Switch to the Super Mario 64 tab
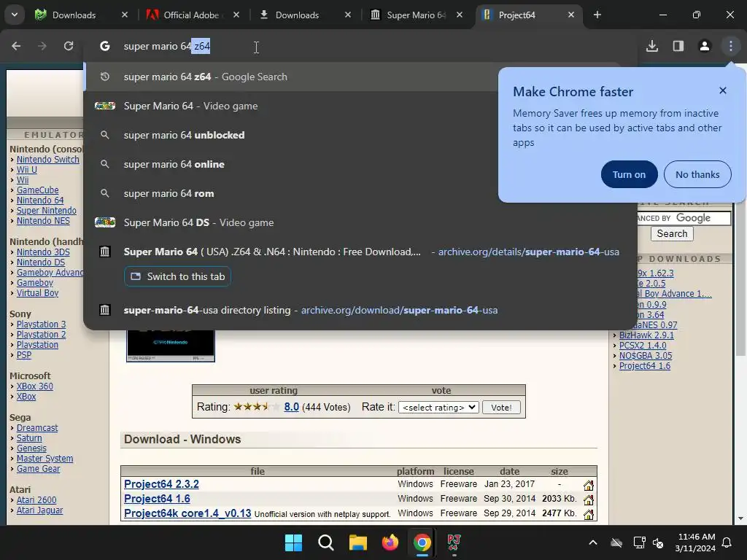Screen dimensions: 747x560 point(416,15)
